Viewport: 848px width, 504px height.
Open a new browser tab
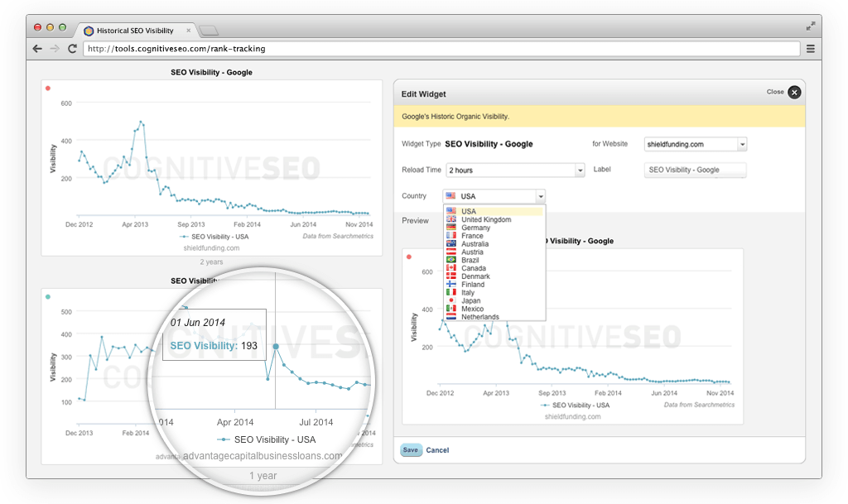click(209, 31)
